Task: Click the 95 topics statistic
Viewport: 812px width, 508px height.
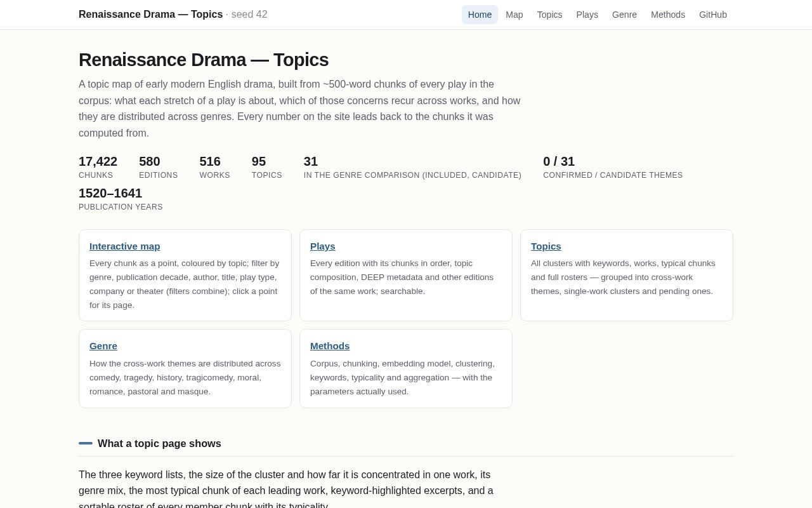Action: (x=266, y=167)
